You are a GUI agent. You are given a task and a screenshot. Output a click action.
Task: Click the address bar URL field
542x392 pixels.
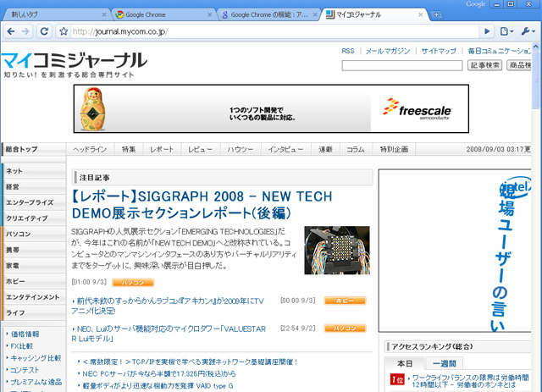pyautogui.click(x=273, y=31)
